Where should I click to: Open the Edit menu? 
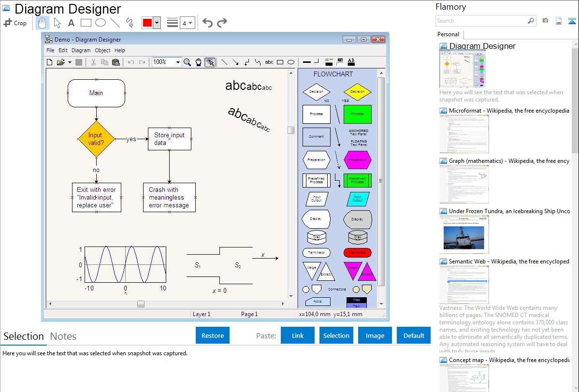coord(63,50)
